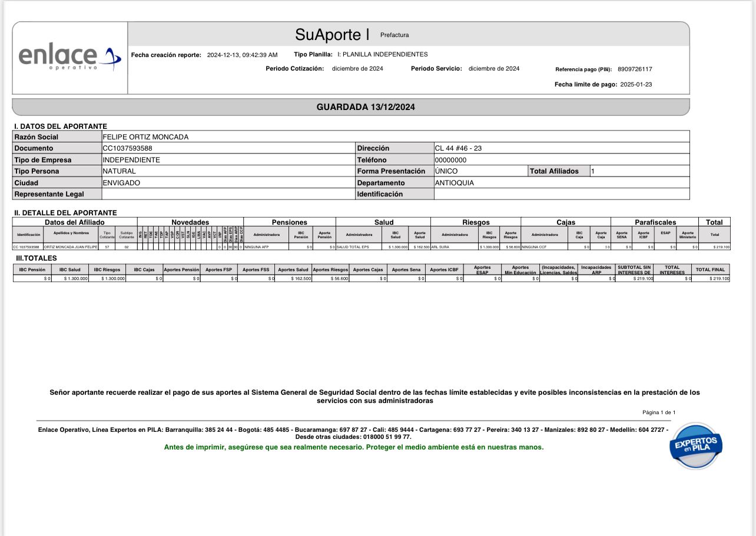The height and width of the screenshot is (536, 756).
Task: Click the Parafiscales column group header
Action: pos(655,222)
